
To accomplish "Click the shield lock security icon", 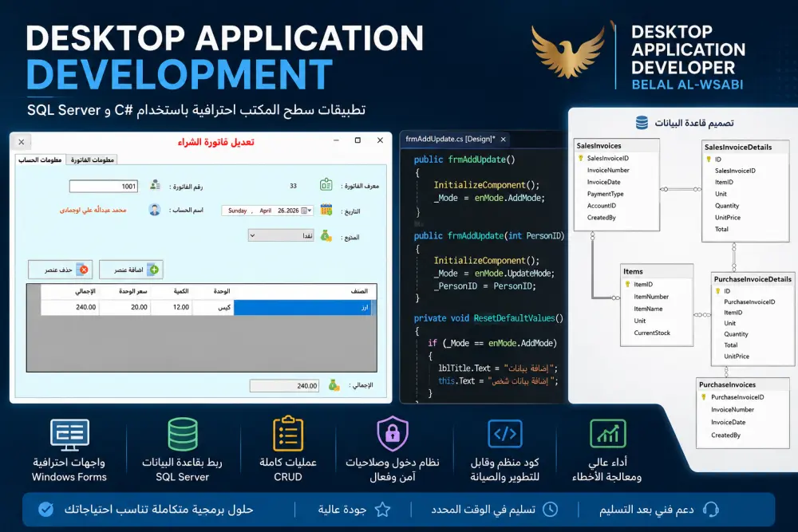I will point(393,433).
